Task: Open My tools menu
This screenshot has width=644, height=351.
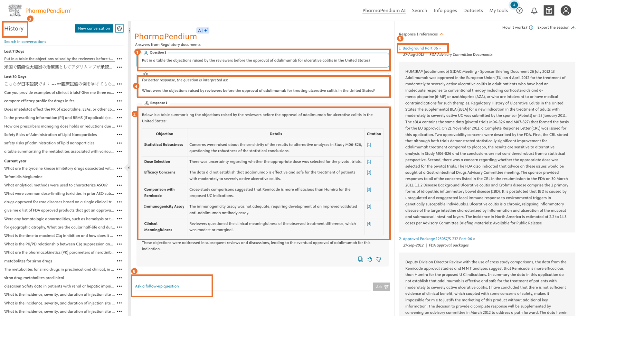Action: click(x=498, y=11)
